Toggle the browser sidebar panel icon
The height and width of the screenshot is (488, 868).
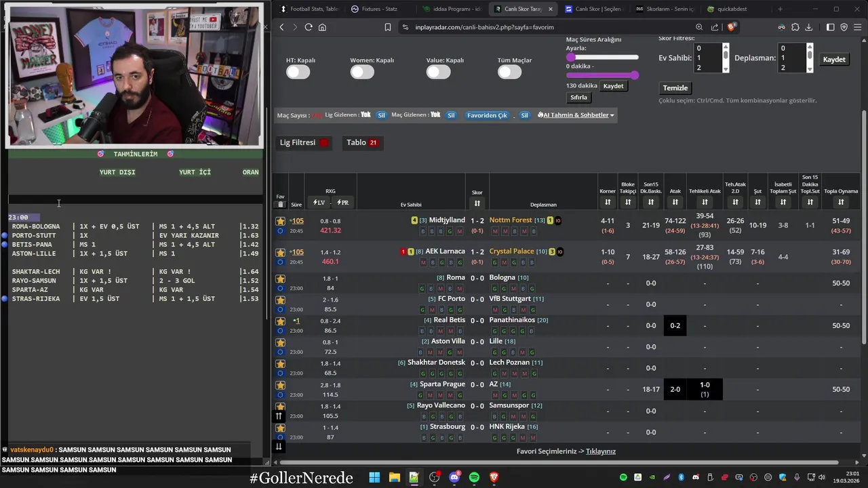831,27
